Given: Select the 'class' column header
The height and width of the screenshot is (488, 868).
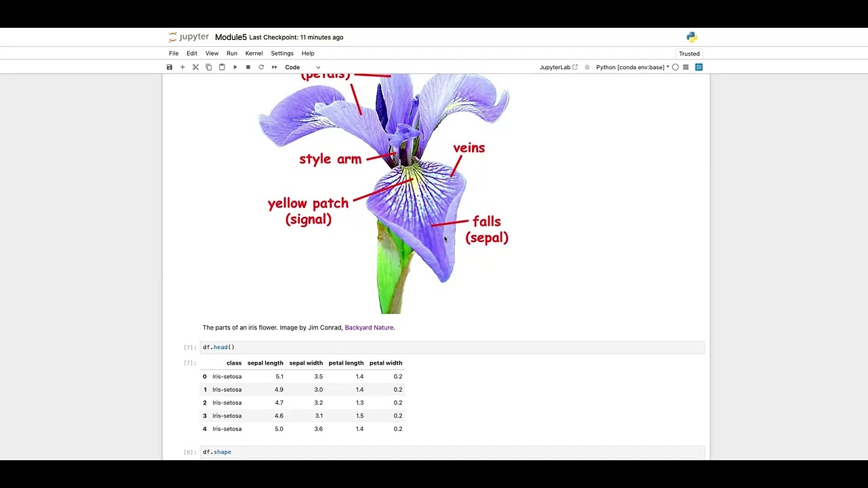Looking at the screenshot, I should 234,363.
